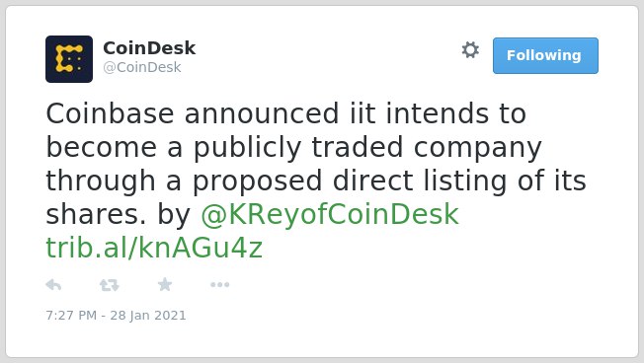Click the date 28 Jan 2021
The height and width of the screenshot is (363, 644).
[x=148, y=315]
